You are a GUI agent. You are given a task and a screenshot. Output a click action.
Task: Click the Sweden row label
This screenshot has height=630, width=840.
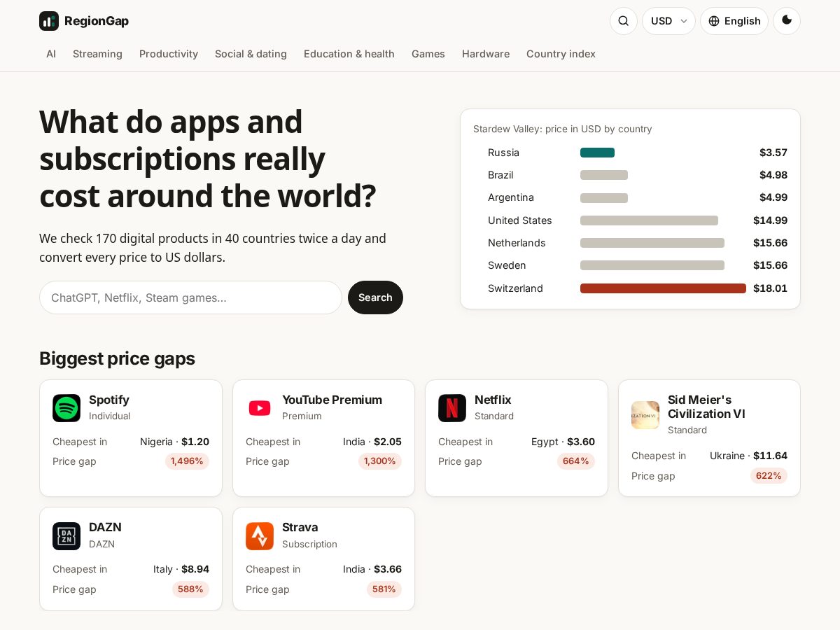click(x=507, y=265)
